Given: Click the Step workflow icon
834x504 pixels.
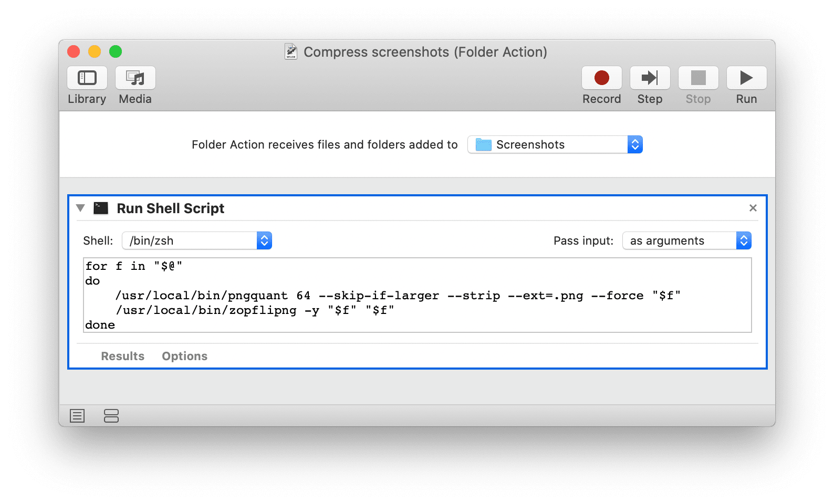Looking at the screenshot, I should 650,78.
